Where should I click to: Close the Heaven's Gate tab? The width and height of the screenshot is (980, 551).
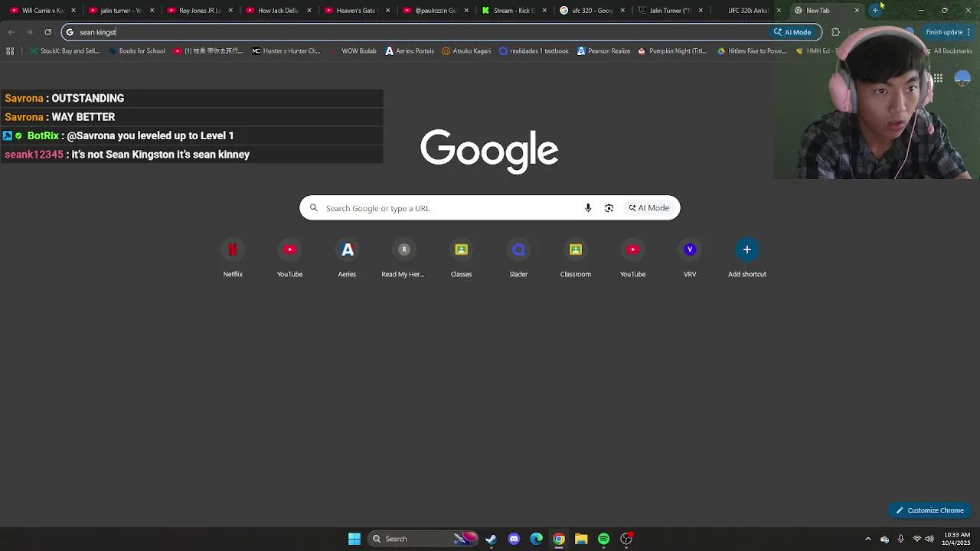click(x=387, y=11)
